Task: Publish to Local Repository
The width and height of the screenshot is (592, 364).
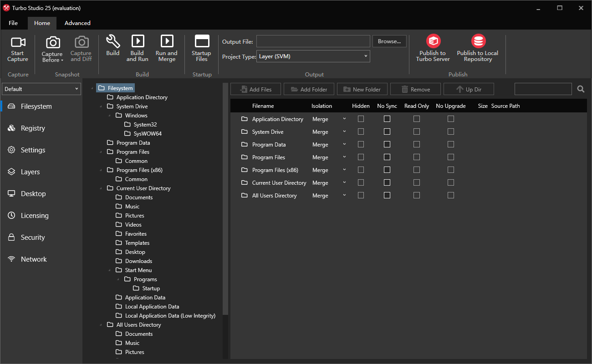Action: point(478,48)
